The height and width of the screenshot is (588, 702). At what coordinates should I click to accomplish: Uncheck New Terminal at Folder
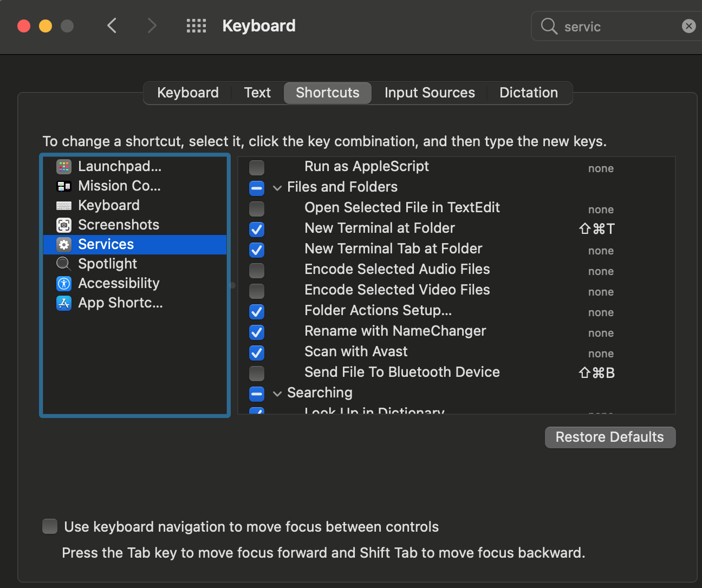257,229
